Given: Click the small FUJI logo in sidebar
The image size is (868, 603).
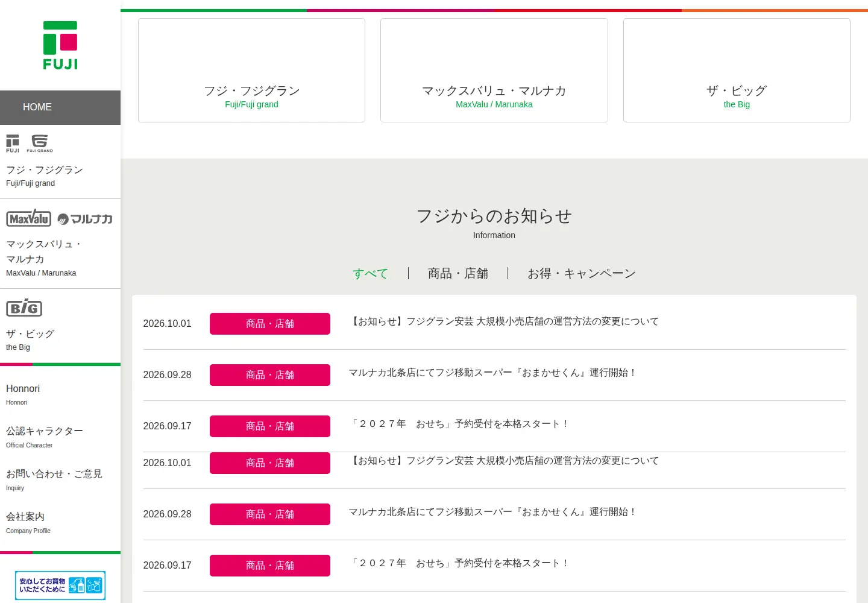Looking at the screenshot, I should 13,144.
